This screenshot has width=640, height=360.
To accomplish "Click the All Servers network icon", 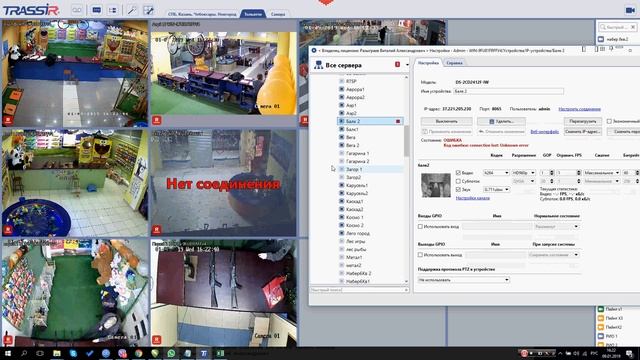I will point(318,65).
